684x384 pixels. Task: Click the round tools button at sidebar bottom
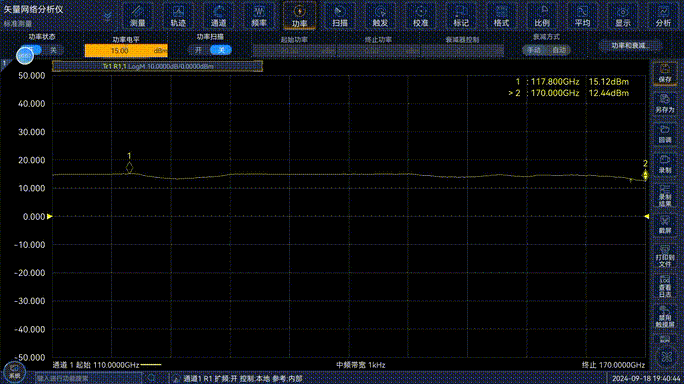(666, 357)
